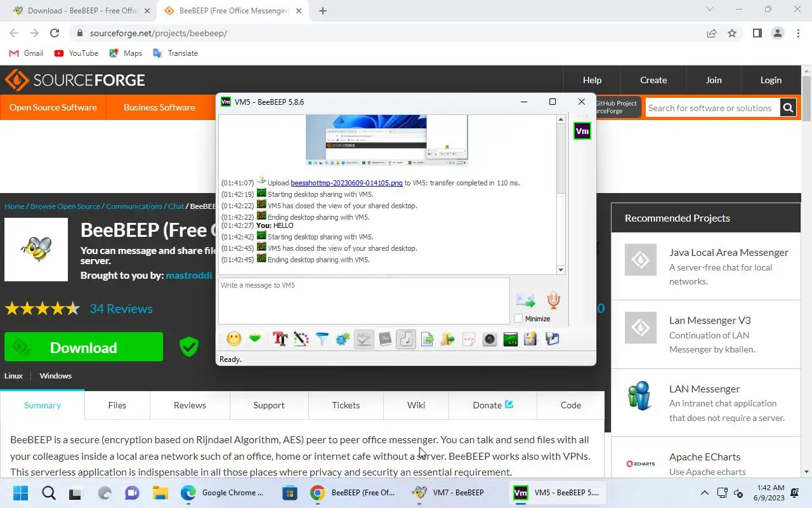Click the LAN Messenger project icon

point(640,396)
